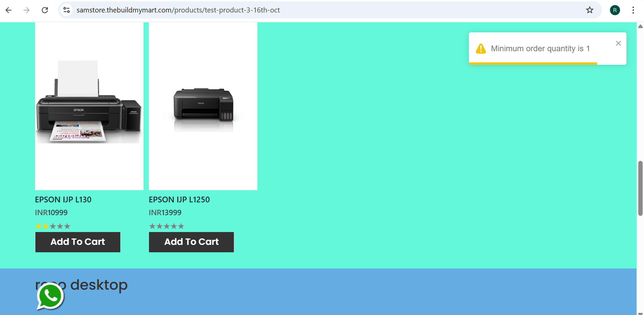Reload the current page
The image size is (644, 315).
45,10
